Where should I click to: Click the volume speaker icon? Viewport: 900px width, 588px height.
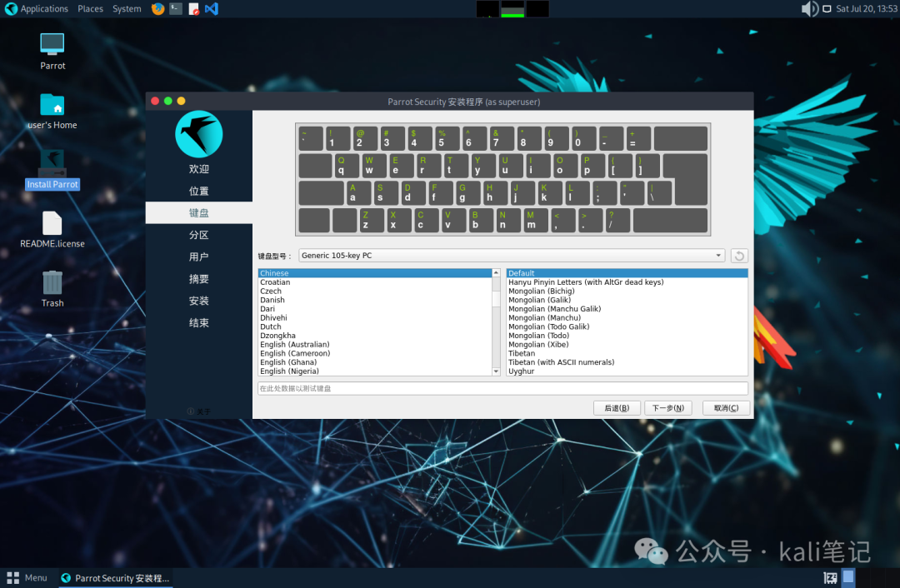click(x=809, y=8)
